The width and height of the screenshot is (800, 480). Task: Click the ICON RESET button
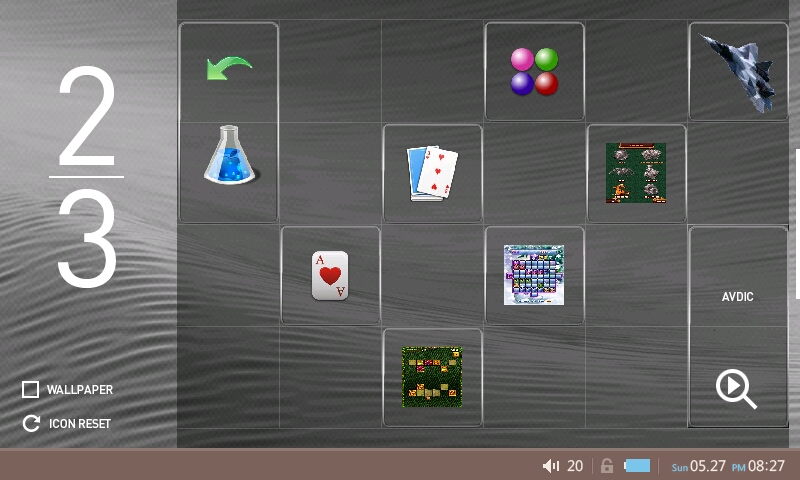point(67,423)
